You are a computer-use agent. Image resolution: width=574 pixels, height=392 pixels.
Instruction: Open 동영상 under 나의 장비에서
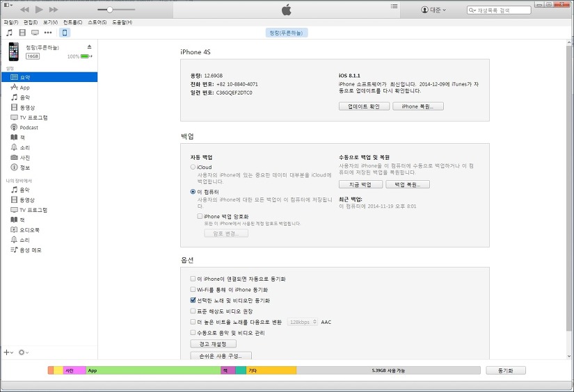pos(49,200)
